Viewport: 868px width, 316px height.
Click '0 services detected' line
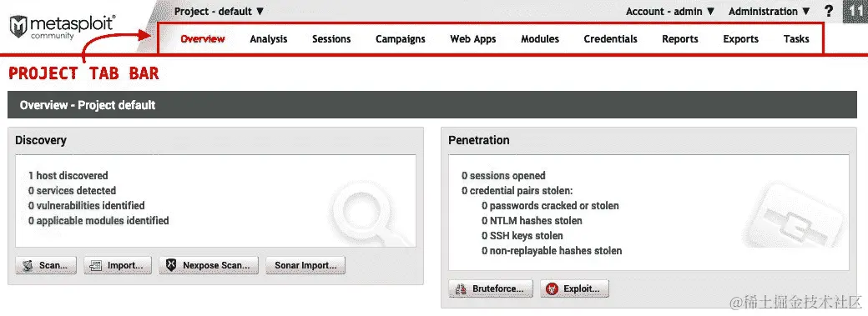[72, 190]
